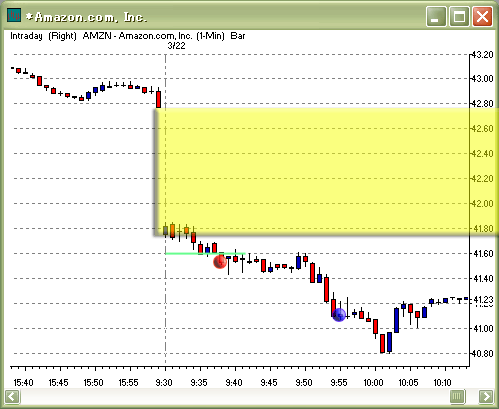The height and width of the screenshot is (409, 499).
Task: Click the 9:45 time axis label
Action: (269, 382)
